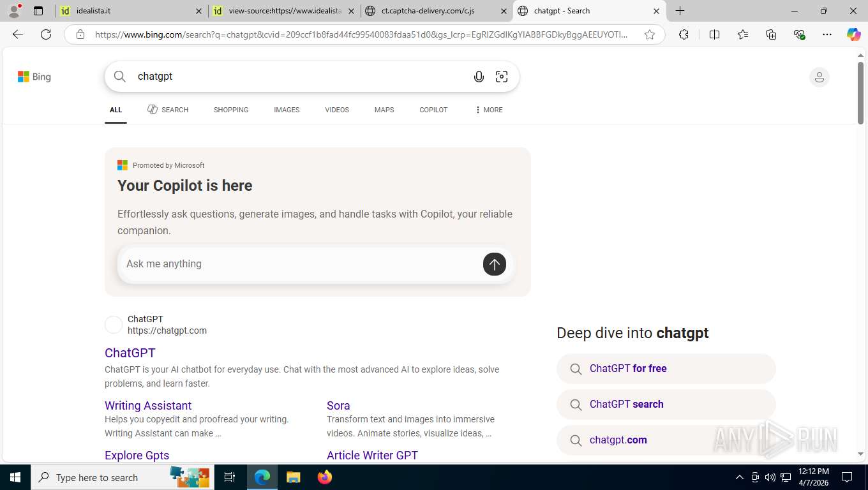868x490 pixels.
Task: Open the Sora link
Action: [x=338, y=406]
